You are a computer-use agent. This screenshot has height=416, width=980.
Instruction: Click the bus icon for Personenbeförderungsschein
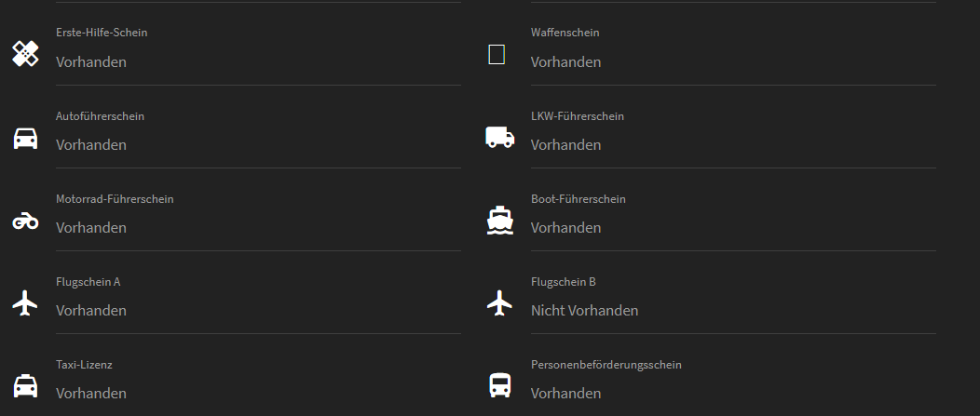[499, 384]
